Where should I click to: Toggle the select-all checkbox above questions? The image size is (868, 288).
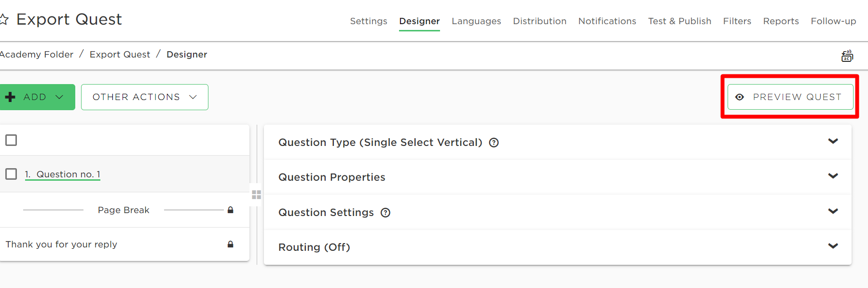coord(11,140)
